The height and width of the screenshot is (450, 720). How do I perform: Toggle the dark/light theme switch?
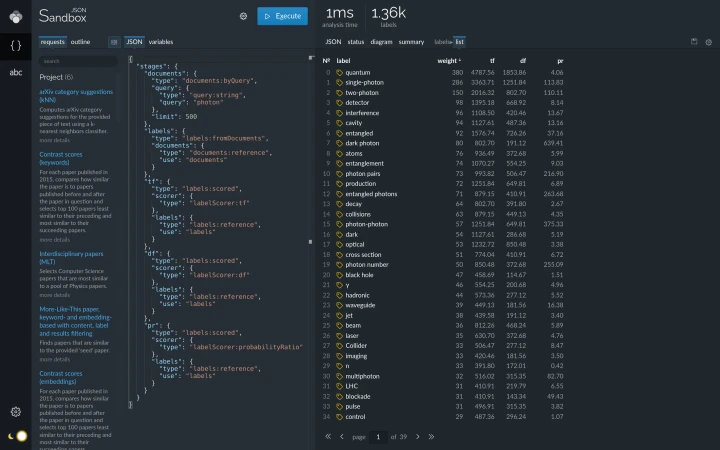[17, 436]
